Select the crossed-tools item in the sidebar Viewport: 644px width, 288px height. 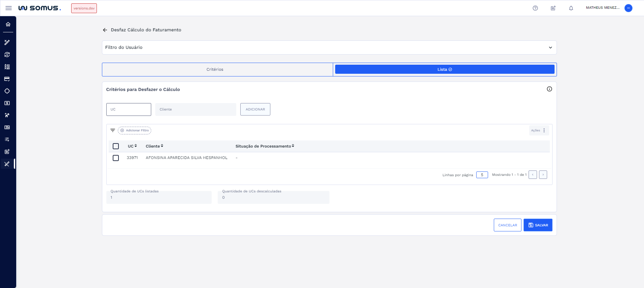click(x=7, y=164)
